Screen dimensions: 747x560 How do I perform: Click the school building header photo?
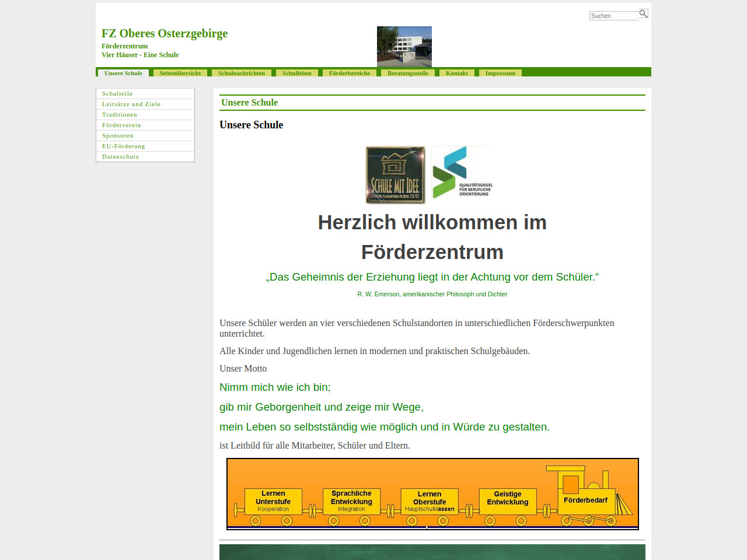[x=404, y=46]
